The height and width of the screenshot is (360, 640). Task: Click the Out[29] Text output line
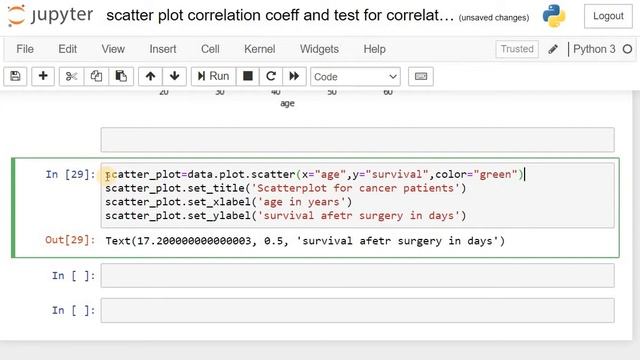(305, 241)
